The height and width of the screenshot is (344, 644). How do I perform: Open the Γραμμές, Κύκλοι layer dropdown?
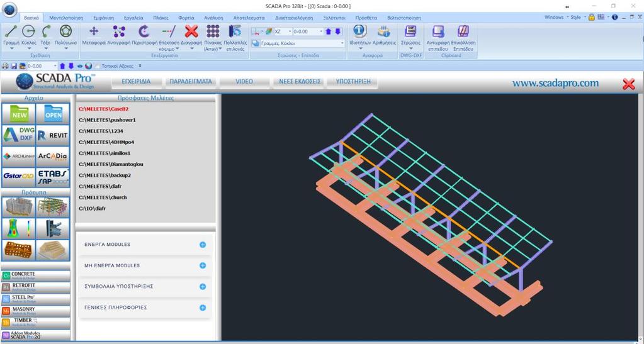coord(342,43)
